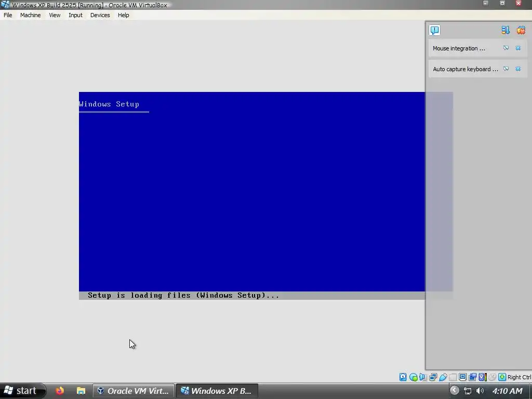Image resolution: width=532 pixels, height=399 pixels.
Task: Click the audio status icon
Action: pyautogui.click(x=423, y=377)
